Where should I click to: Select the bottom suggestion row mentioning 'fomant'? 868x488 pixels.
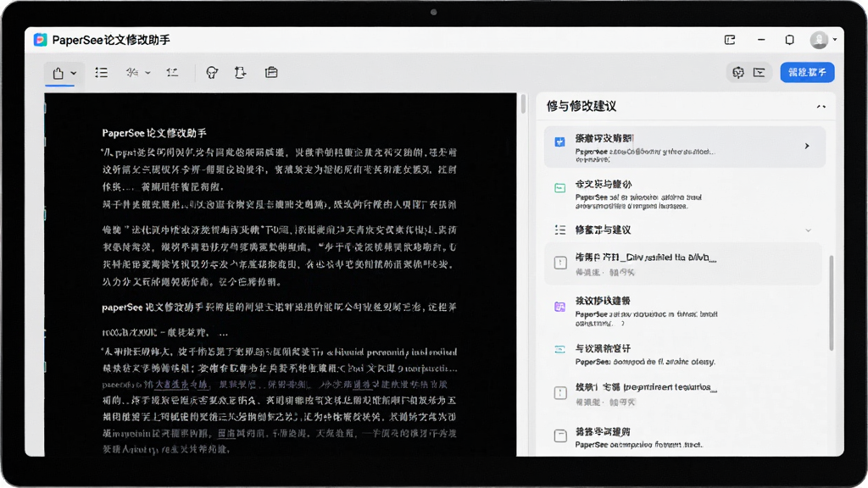pyautogui.click(x=683, y=437)
